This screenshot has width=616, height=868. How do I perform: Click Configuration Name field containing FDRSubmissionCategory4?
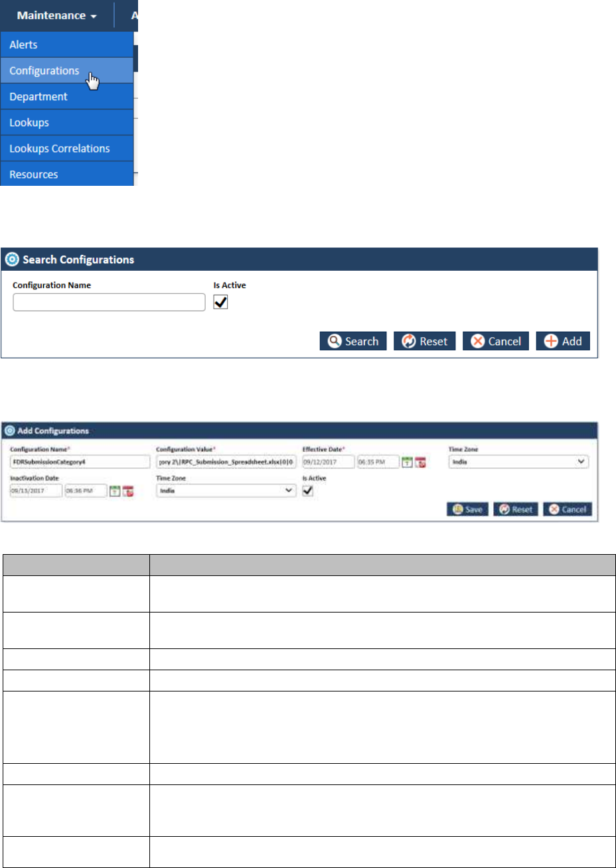[x=80, y=462]
